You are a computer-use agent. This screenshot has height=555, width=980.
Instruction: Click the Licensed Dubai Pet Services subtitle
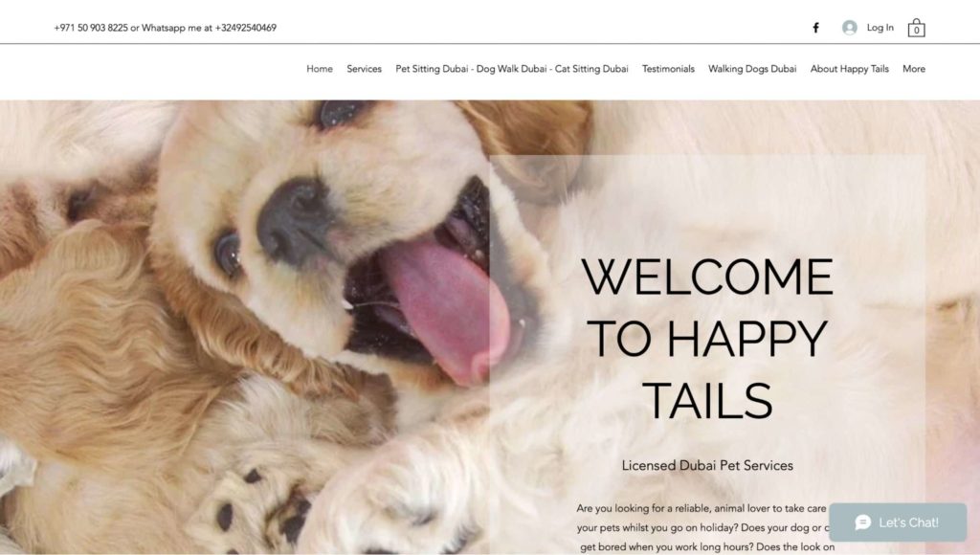pos(707,466)
